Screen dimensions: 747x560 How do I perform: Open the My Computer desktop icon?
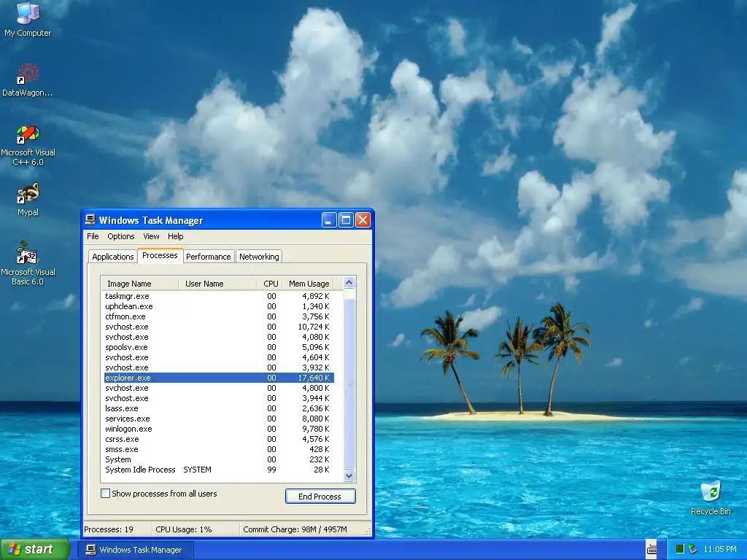[28, 19]
